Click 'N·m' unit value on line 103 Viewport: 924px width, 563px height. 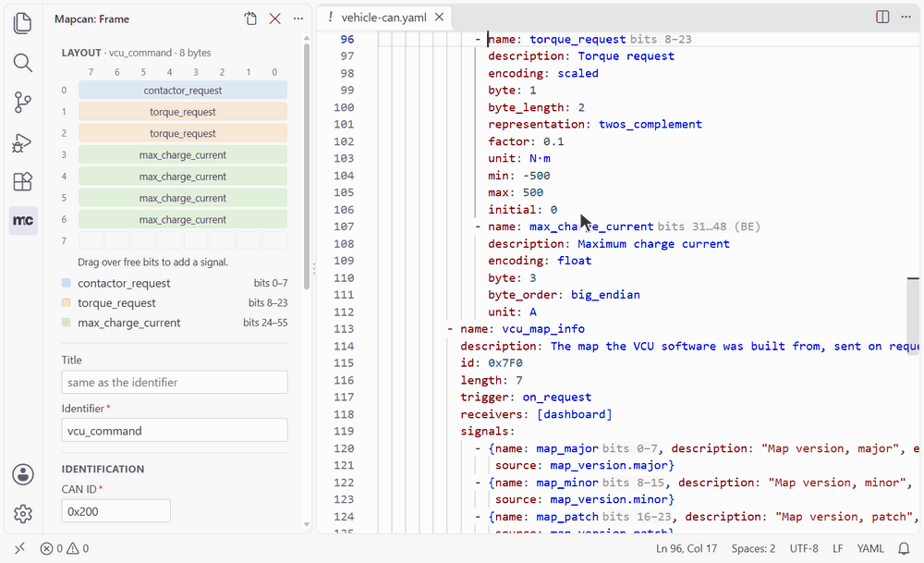(x=540, y=159)
